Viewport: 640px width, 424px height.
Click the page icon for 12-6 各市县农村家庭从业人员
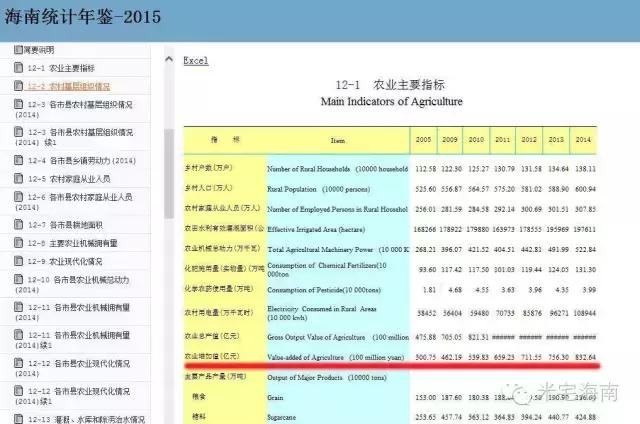(x=18, y=197)
